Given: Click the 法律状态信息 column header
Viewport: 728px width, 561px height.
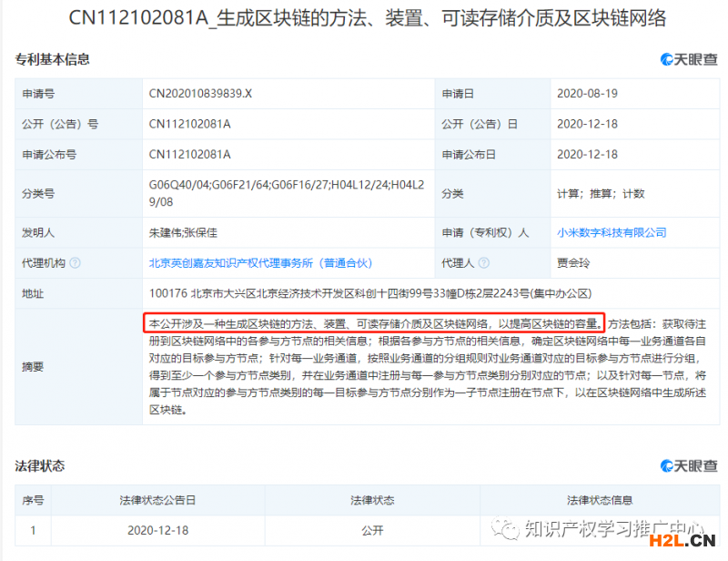Looking at the screenshot, I should point(600,500).
